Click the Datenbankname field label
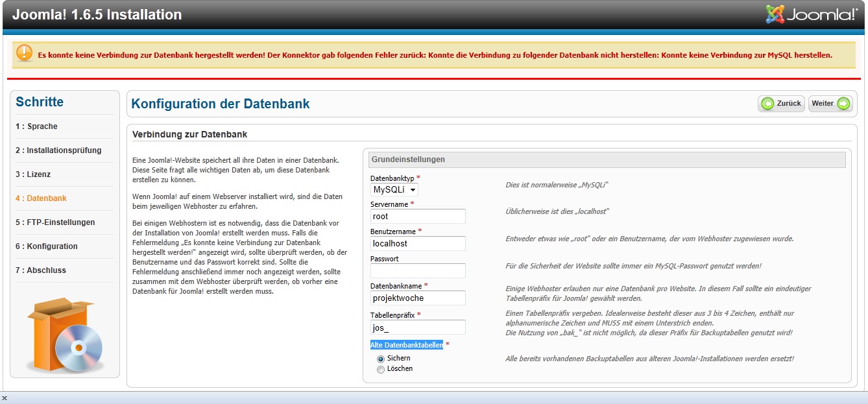 click(x=396, y=285)
